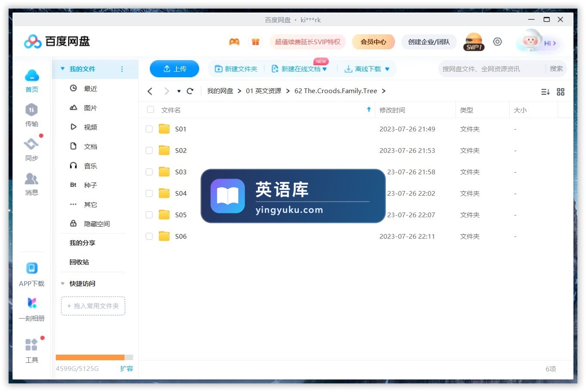This screenshot has height=392, width=586.
Task: Click the game controller icon in header
Action: pyautogui.click(x=234, y=42)
